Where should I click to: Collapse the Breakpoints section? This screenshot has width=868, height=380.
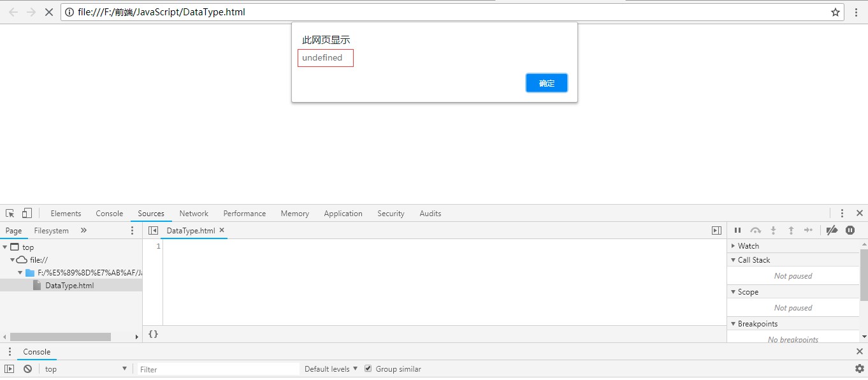(x=757, y=324)
